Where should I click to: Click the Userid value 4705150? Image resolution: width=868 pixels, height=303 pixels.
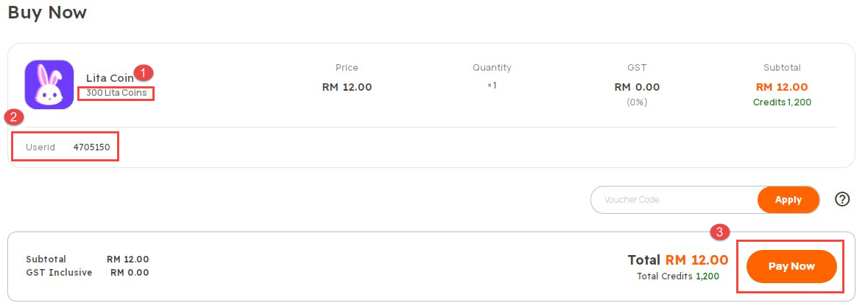[x=91, y=147]
